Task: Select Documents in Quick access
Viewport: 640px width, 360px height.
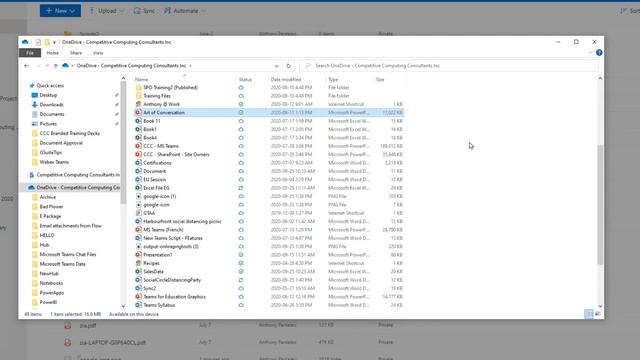Action: tap(51, 114)
